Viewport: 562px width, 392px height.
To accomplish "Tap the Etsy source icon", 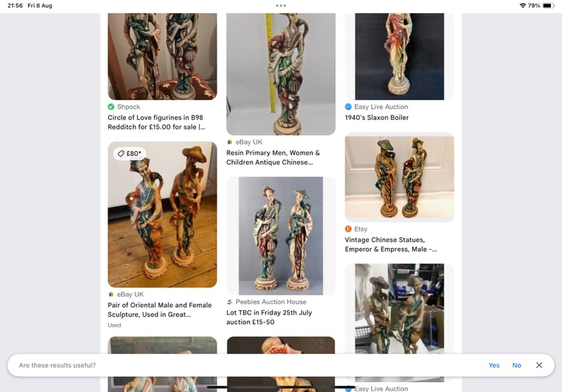I will [348, 229].
